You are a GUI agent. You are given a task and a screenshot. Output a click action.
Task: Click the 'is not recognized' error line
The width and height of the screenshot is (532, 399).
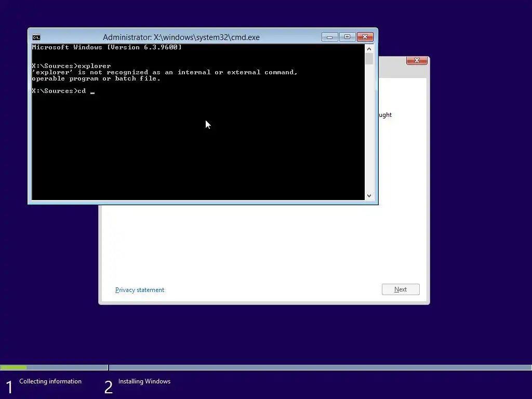click(x=165, y=72)
